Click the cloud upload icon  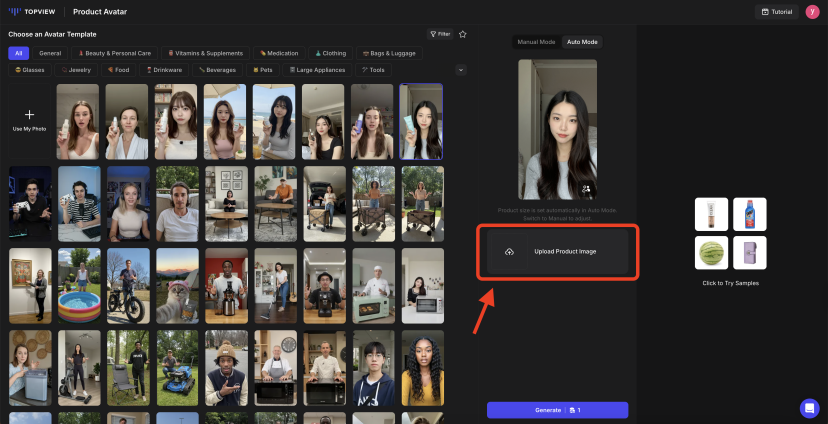point(509,252)
